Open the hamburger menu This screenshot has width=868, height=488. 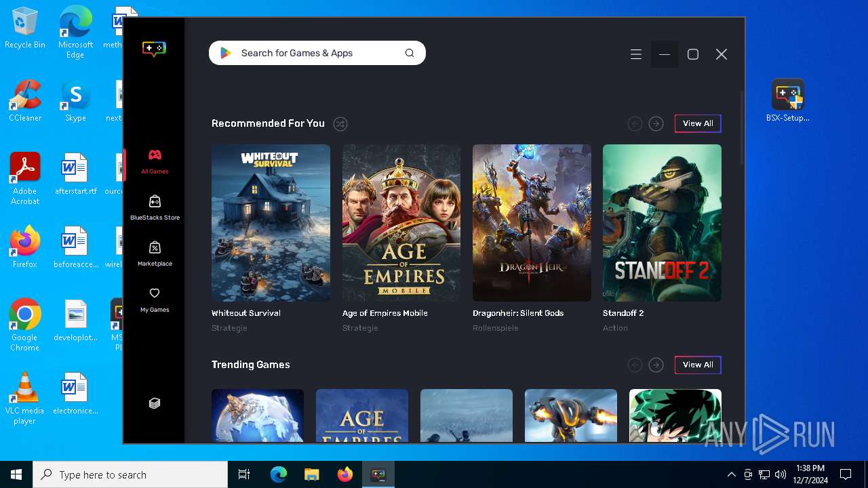click(636, 54)
